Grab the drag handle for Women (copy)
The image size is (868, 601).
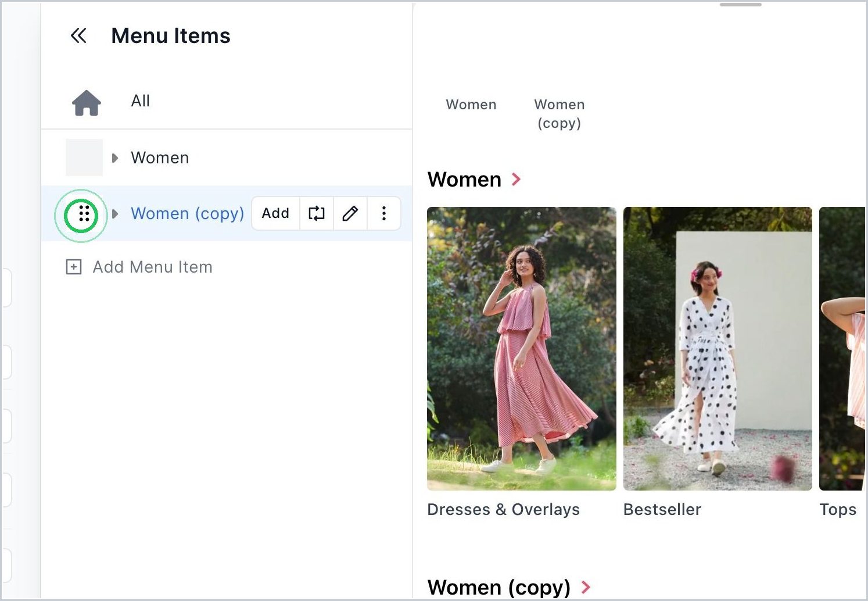(84, 214)
